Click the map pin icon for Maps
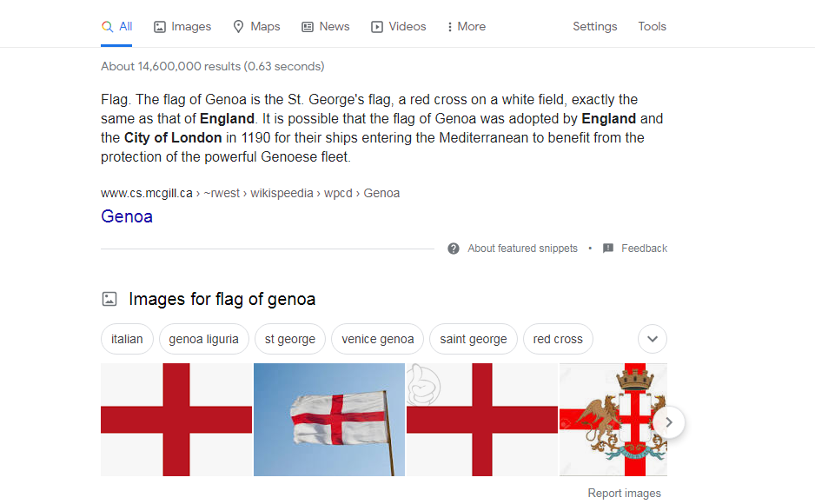 [x=238, y=26]
